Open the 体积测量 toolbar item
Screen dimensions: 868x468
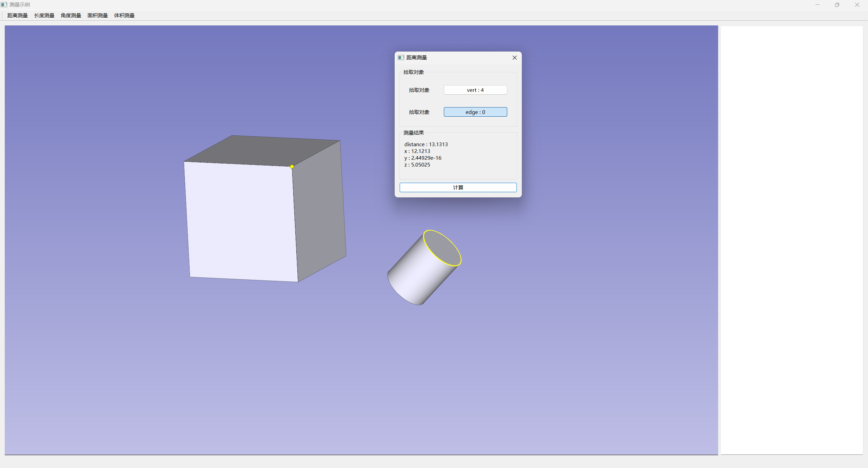(124, 16)
